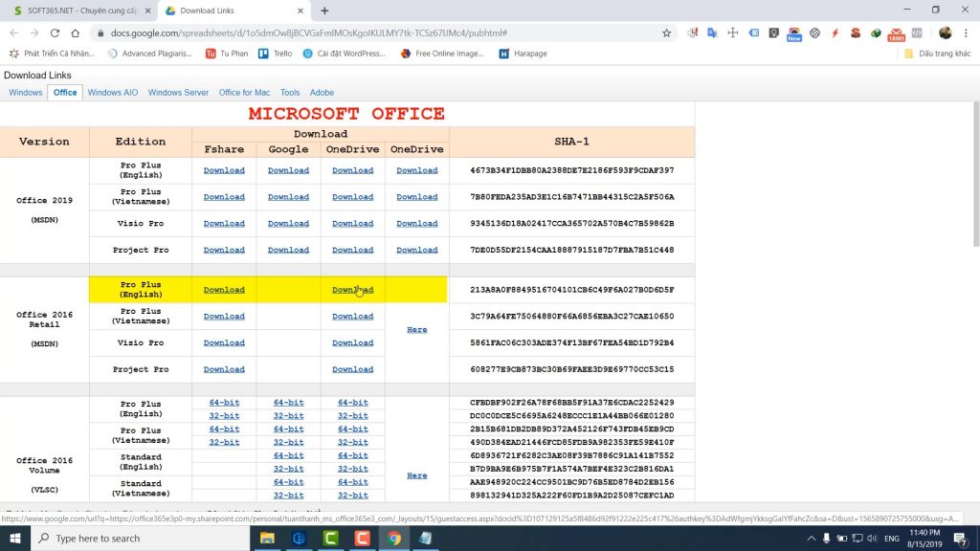Open the green C app on the taskbar
Image resolution: width=980 pixels, height=551 pixels.
click(x=330, y=538)
